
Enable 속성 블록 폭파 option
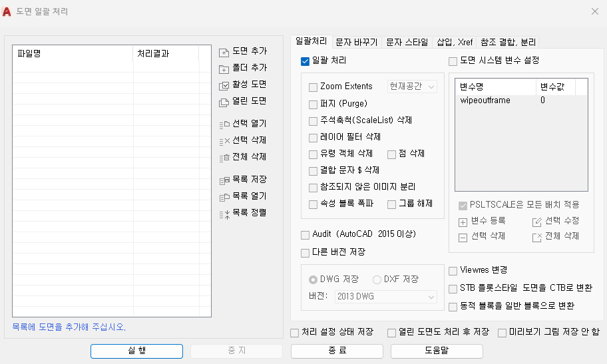click(x=313, y=204)
